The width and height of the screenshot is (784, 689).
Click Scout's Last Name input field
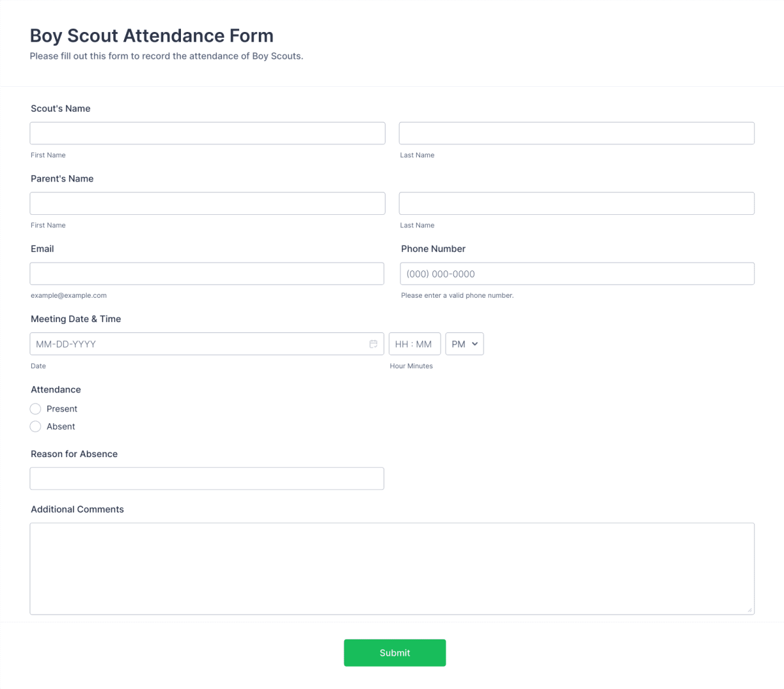pyautogui.click(x=577, y=133)
